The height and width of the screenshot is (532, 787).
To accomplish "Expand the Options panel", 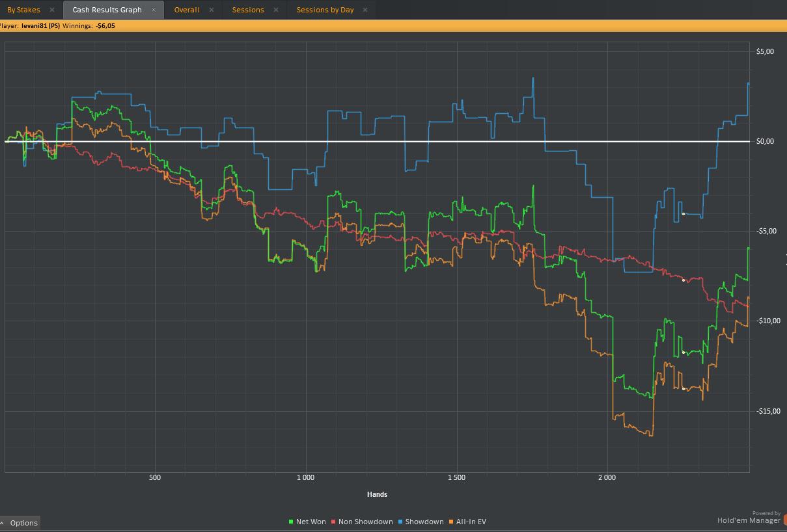I will click(20, 523).
